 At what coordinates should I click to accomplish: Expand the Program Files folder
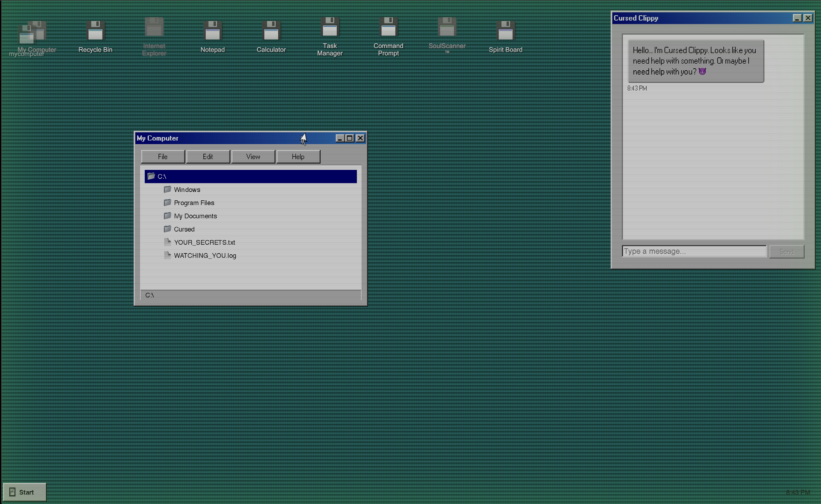pyautogui.click(x=194, y=203)
